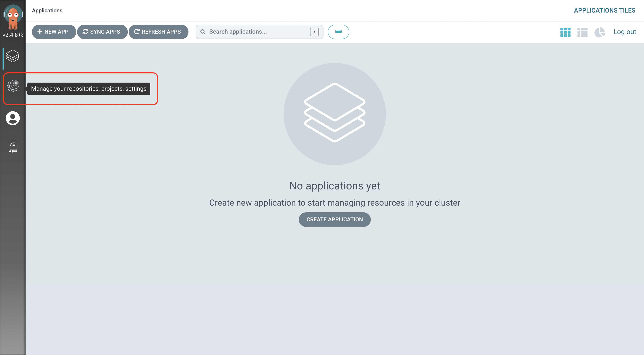Switch to the list view

[x=582, y=32]
